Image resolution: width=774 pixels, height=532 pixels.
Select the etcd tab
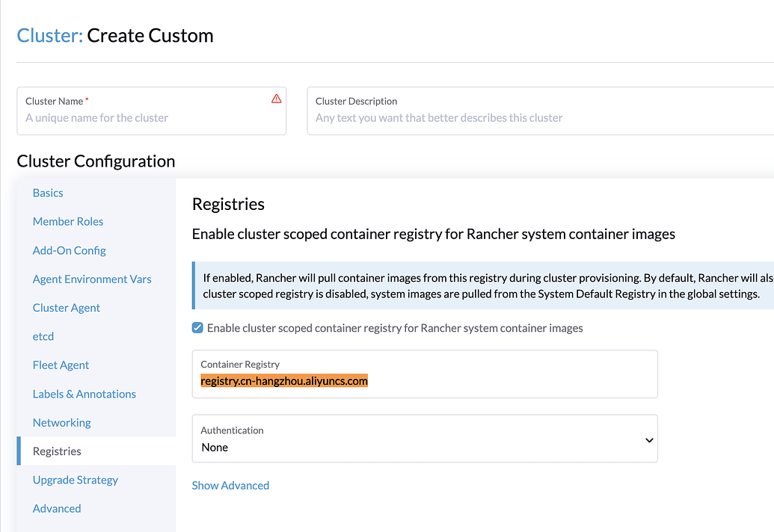click(x=43, y=337)
